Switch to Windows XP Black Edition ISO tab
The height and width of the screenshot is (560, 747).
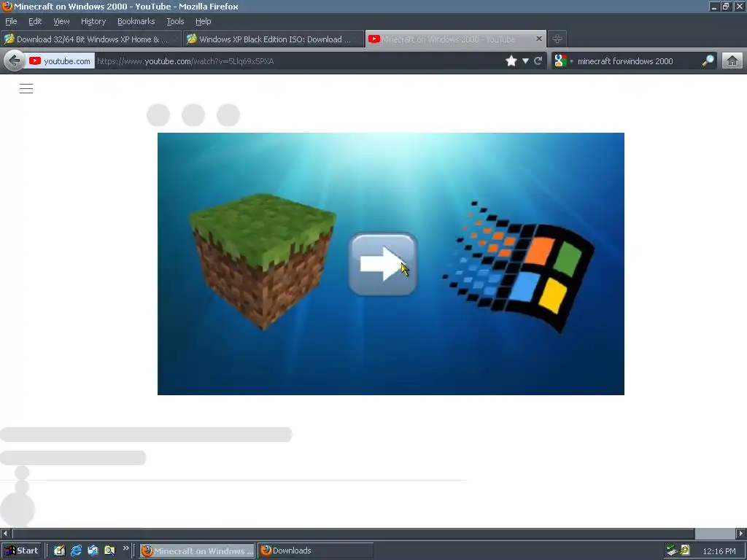click(274, 39)
